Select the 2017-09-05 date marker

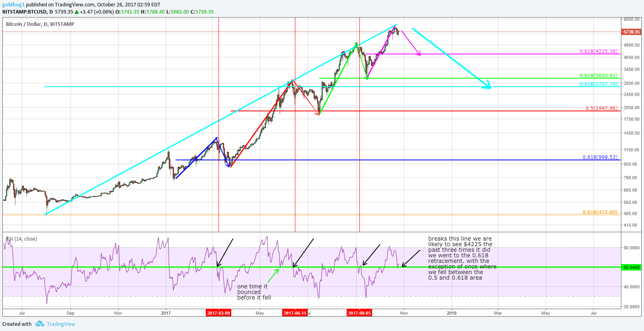(x=359, y=313)
